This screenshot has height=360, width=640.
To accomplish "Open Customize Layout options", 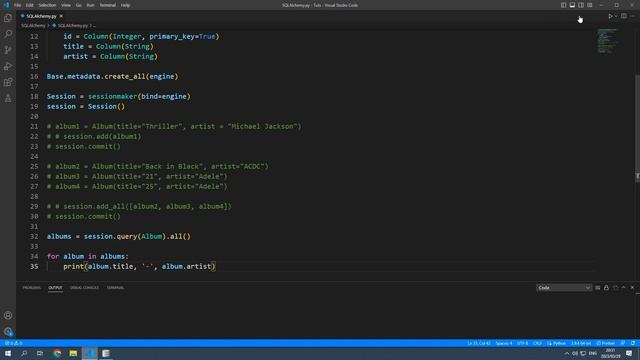I will (x=590, y=5).
